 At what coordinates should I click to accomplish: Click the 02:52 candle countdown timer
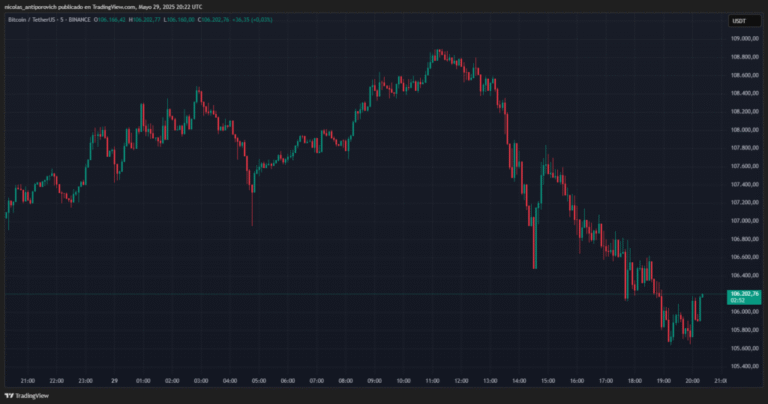[x=738, y=300]
